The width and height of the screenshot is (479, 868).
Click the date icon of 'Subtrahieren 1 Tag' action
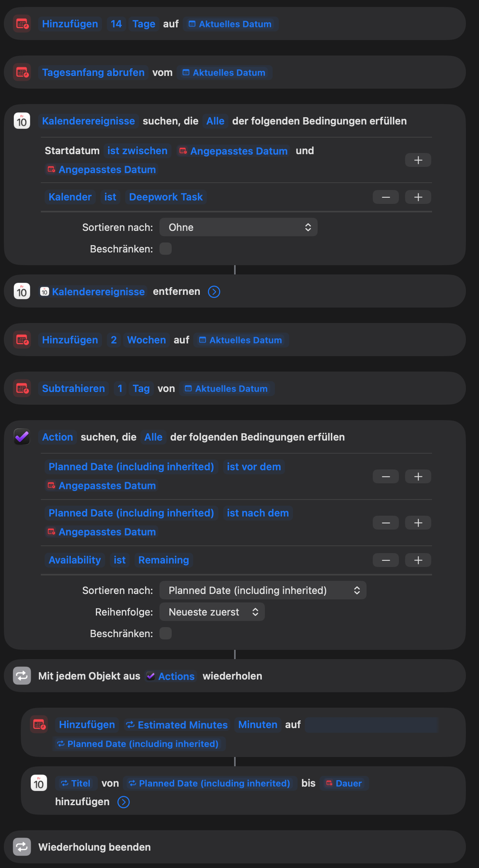(x=22, y=388)
